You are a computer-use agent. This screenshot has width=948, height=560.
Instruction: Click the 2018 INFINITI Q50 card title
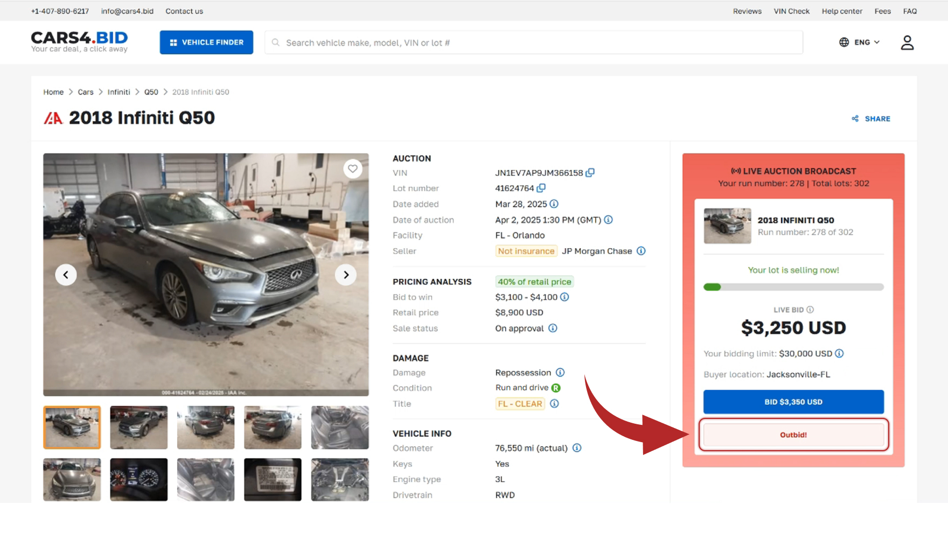pos(796,220)
